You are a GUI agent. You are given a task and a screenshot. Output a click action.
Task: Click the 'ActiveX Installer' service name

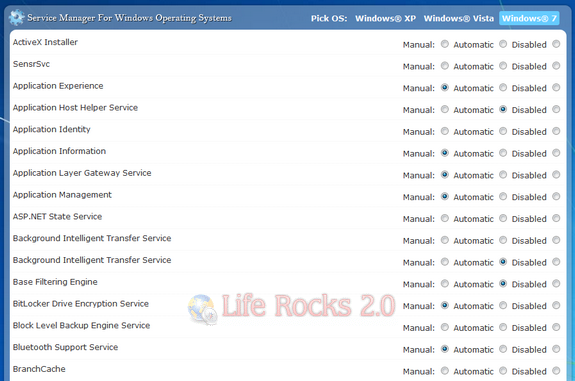[45, 42]
